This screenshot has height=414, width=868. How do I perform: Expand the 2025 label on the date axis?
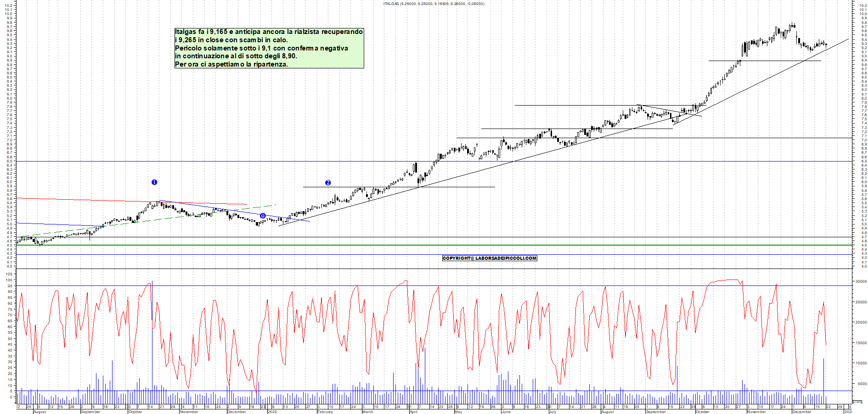271,412
